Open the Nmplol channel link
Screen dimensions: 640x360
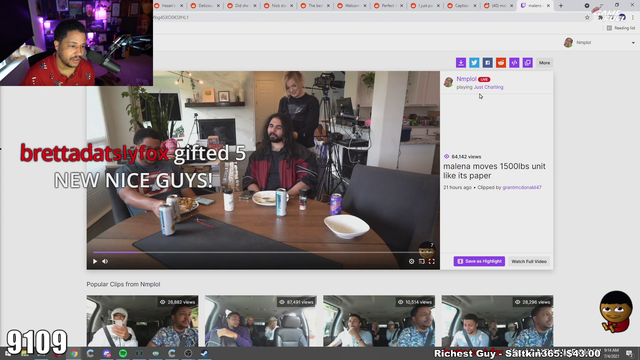click(x=466, y=79)
